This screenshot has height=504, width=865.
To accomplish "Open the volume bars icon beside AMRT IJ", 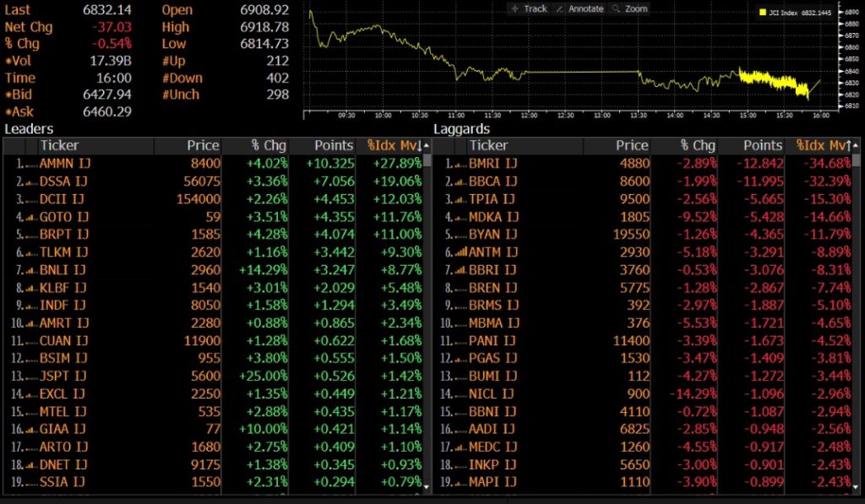I will coord(31,323).
